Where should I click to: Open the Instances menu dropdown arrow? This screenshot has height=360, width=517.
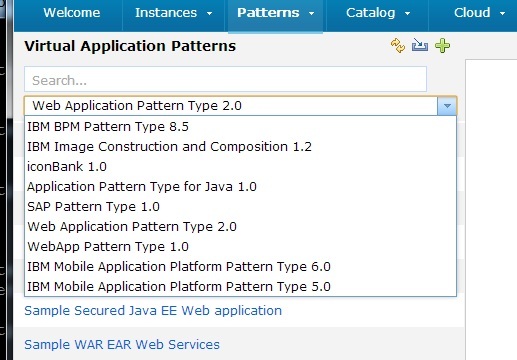209,13
